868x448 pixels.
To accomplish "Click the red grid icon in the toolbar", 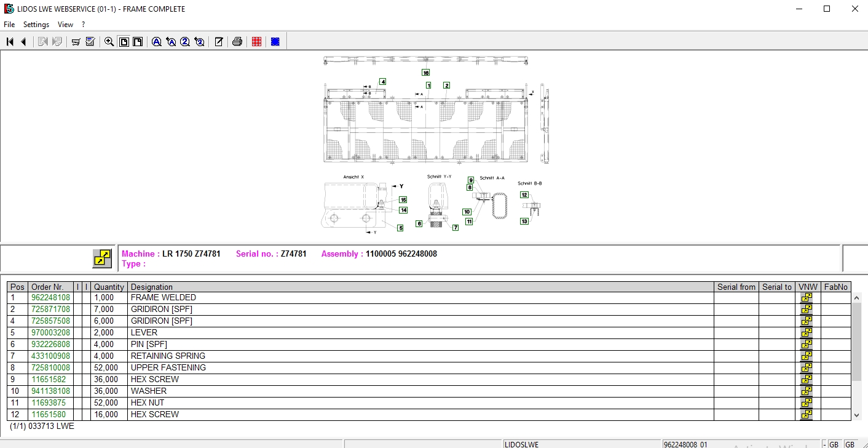I will point(257,42).
